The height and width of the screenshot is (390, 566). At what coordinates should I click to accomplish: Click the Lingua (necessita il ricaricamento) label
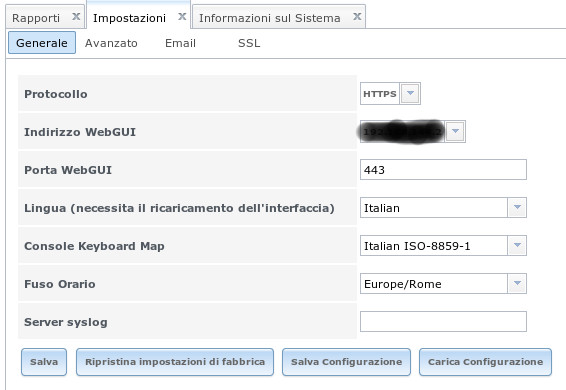[x=179, y=208]
